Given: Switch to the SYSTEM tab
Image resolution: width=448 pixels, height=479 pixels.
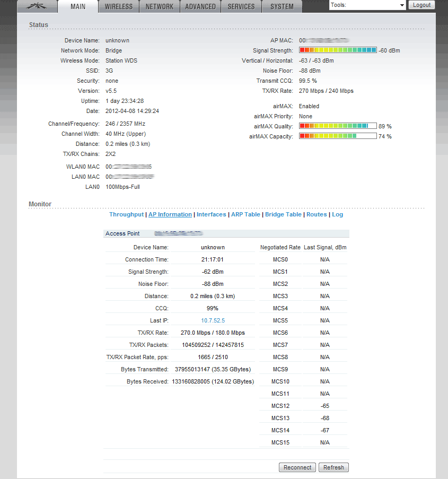Looking at the screenshot, I should (x=282, y=6).
